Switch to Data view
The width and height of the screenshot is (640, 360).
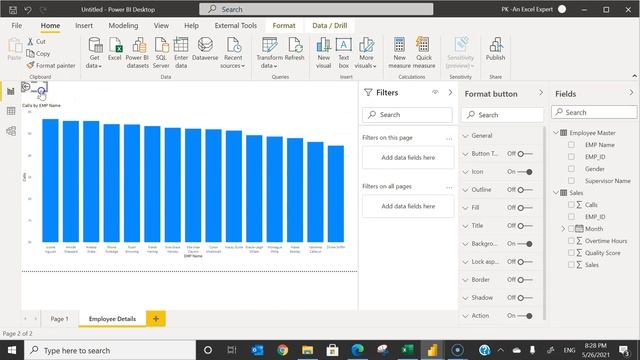coord(11,111)
